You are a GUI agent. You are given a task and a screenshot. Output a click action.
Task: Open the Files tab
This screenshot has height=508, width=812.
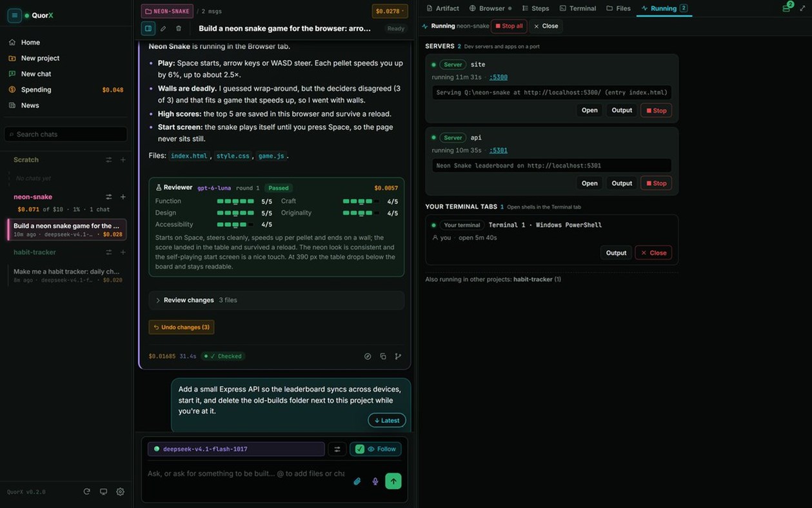pos(618,8)
